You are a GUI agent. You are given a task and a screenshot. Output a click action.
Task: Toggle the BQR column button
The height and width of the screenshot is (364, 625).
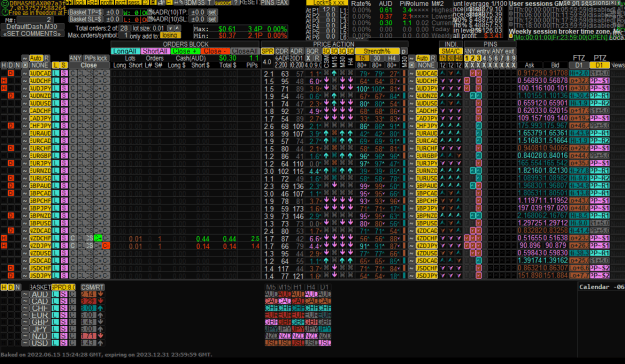pyautogui.click(x=312, y=51)
